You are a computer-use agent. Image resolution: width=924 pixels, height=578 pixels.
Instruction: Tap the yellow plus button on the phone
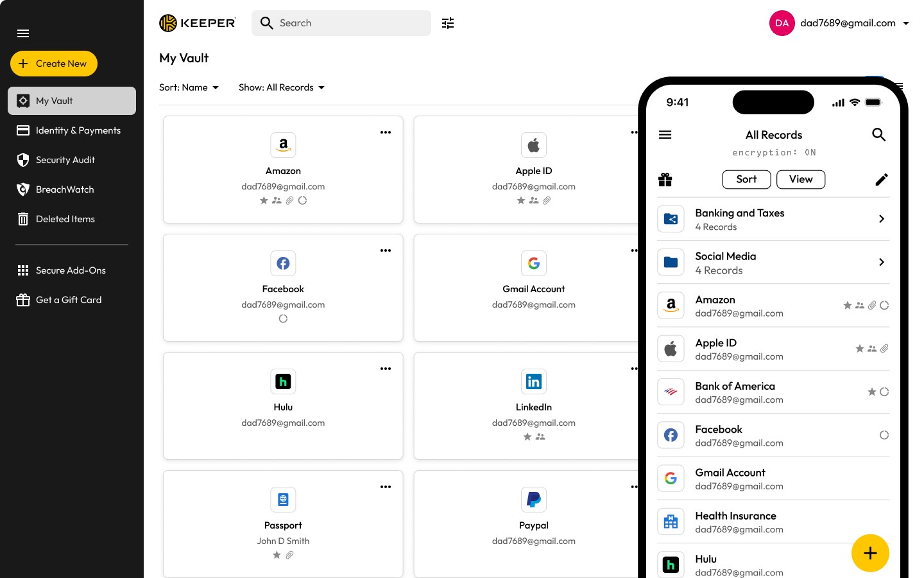[870, 553]
